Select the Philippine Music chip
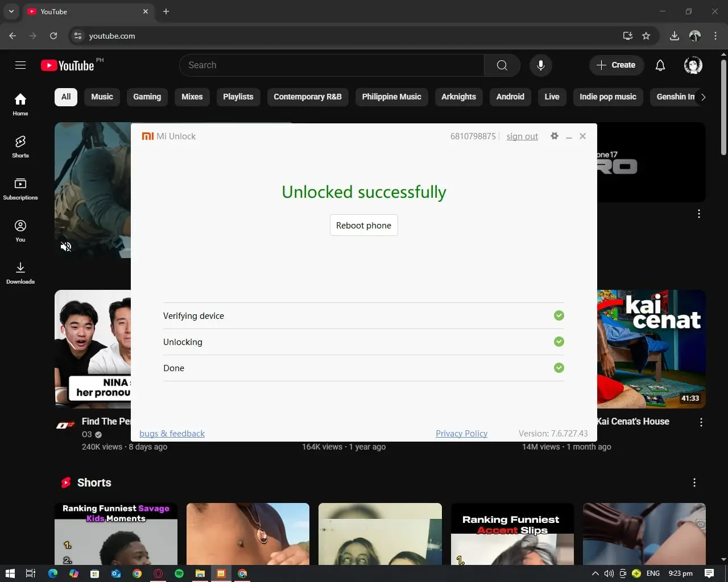This screenshot has height=582, width=728. pos(392,97)
